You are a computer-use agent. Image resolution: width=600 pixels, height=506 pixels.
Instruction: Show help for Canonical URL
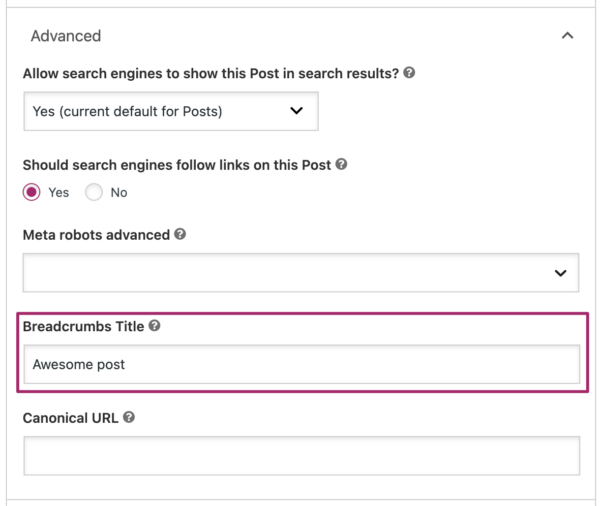click(x=129, y=417)
